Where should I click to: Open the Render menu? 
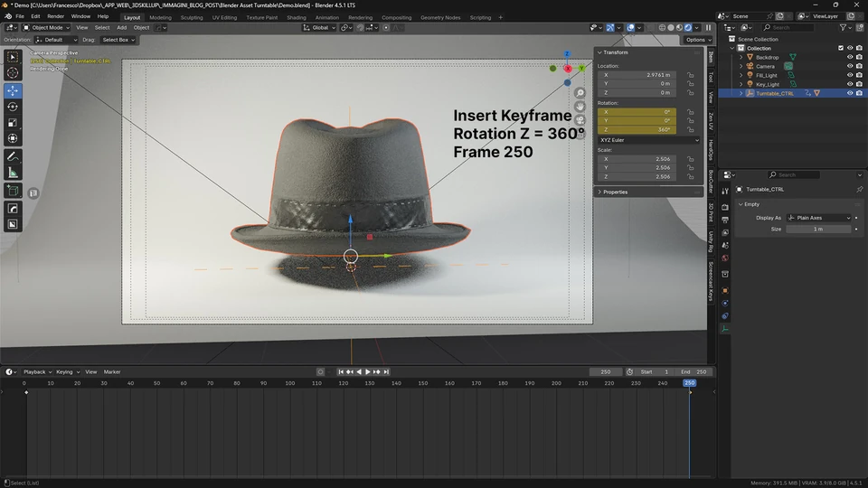point(55,16)
